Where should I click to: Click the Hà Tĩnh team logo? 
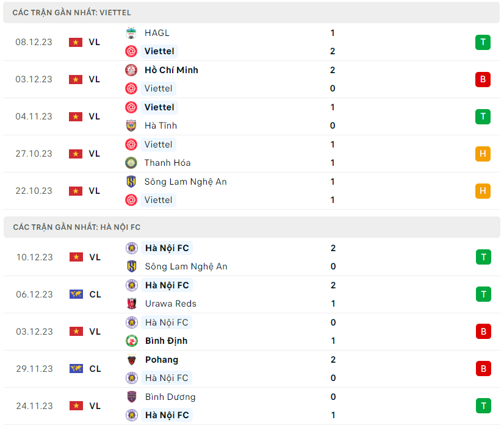pyautogui.click(x=131, y=126)
